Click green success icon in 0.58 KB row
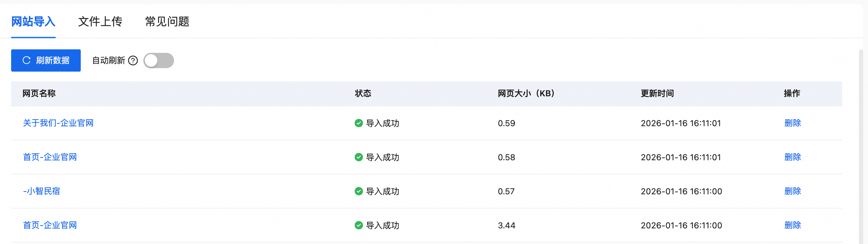Viewport: 868px width, 244px height. click(x=358, y=157)
